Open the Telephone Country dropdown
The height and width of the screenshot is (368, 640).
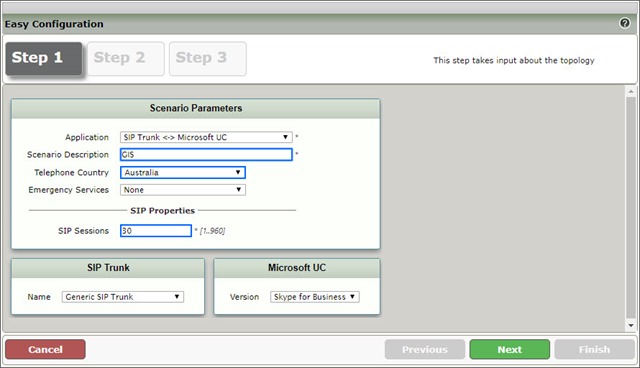pyautogui.click(x=182, y=172)
